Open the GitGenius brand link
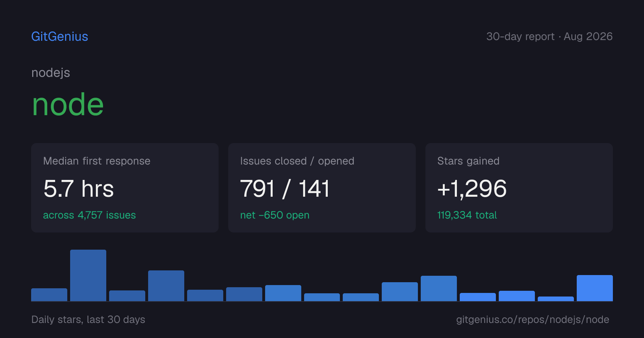This screenshot has height=338, width=644. pos(60,36)
